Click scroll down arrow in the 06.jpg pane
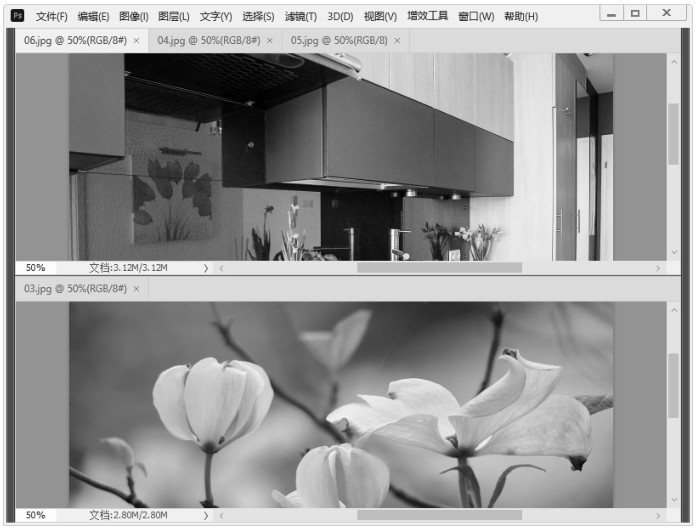Viewport: 696px width, 529px height. (674, 252)
